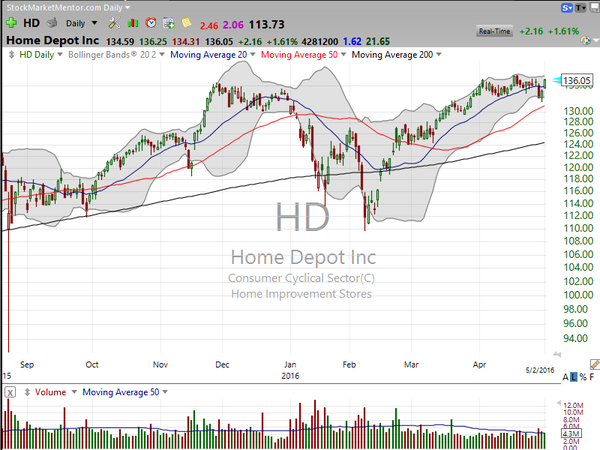Click the calendar with plus icon
Image resolution: width=600 pixels, height=450 pixels.
(x=169, y=23)
